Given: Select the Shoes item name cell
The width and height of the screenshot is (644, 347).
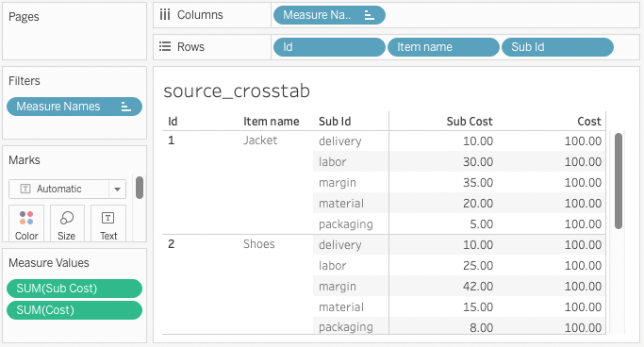Looking at the screenshot, I should [258, 244].
